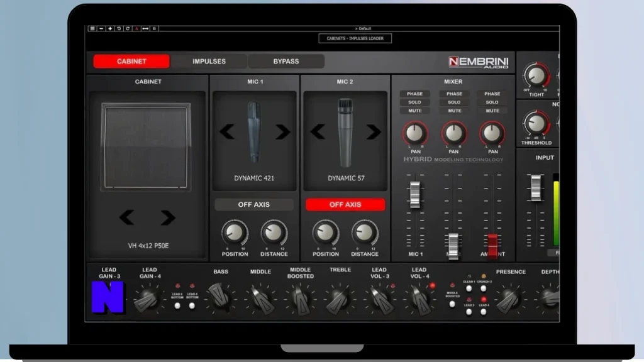Click the INPUT level fader handle
This screenshot has width=644, height=362.
click(536, 187)
